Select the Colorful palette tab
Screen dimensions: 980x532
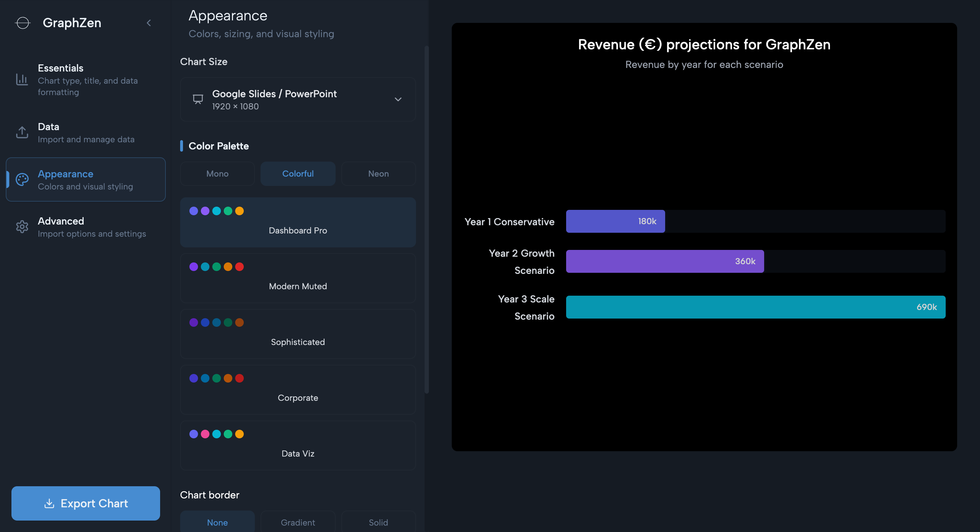tap(298, 173)
